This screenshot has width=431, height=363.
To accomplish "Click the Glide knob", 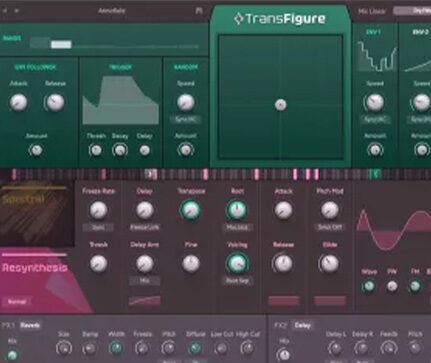I will pyautogui.click(x=330, y=264).
